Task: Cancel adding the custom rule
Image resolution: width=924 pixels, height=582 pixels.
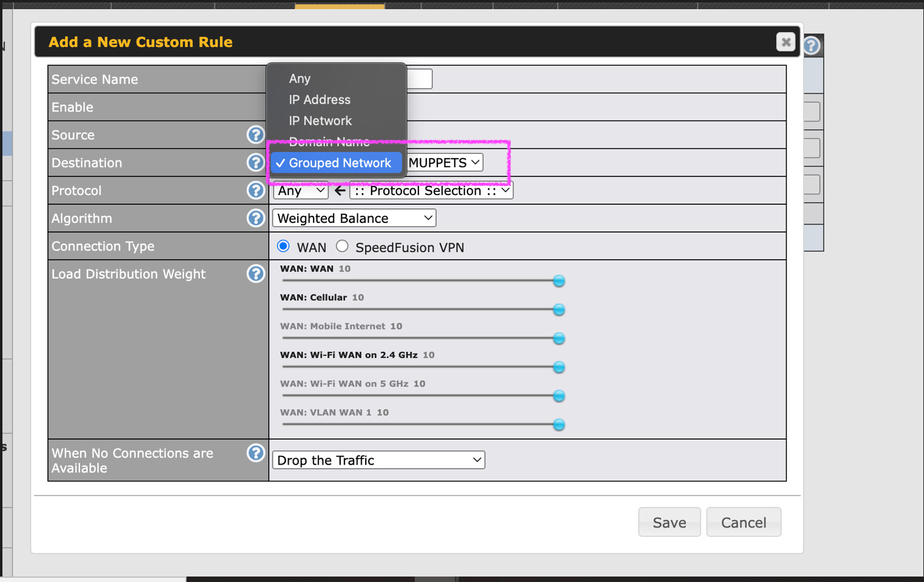Action: (744, 521)
